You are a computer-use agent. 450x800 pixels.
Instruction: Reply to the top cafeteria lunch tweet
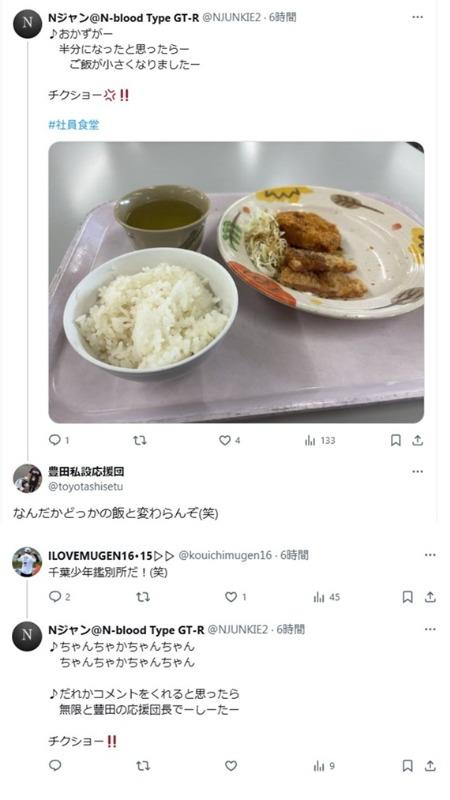pyautogui.click(x=55, y=440)
